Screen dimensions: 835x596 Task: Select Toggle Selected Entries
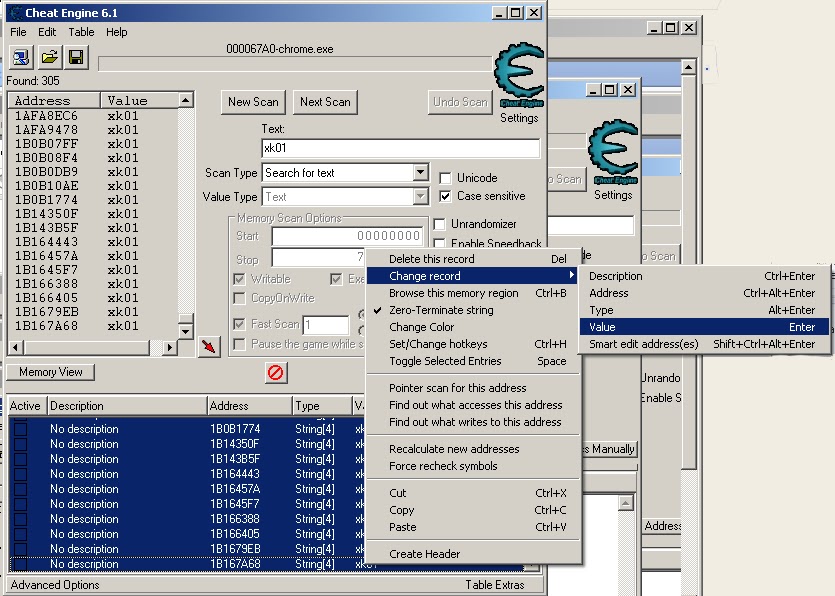472,361
